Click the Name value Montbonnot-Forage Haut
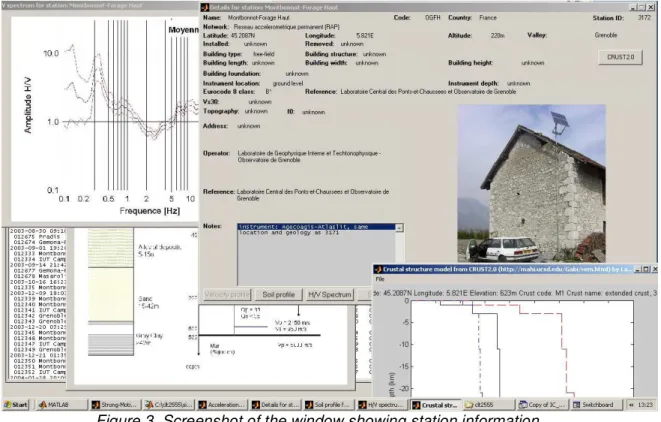The width and height of the screenshot is (661, 422). [x=258, y=18]
